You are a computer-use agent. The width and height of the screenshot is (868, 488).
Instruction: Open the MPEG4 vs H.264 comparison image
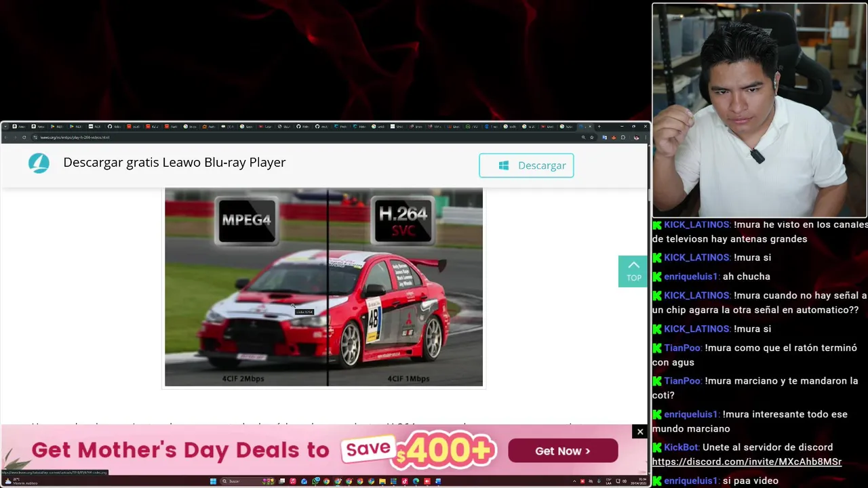pyautogui.click(x=323, y=287)
